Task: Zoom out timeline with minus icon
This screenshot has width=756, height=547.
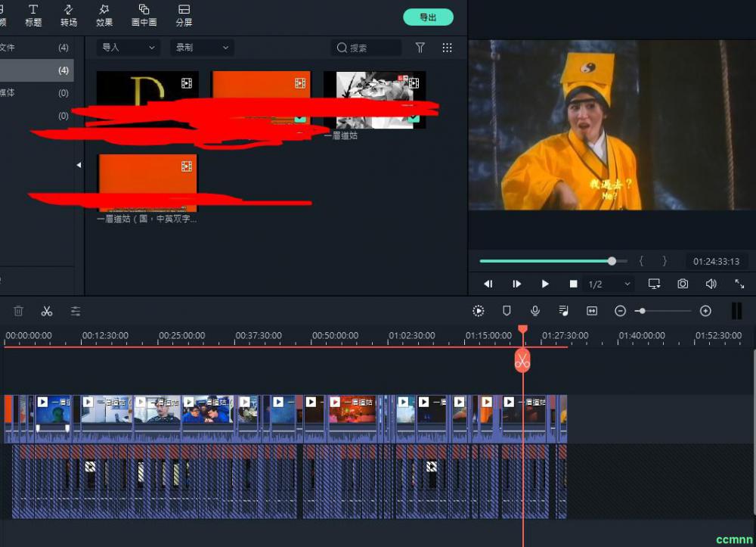Action: click(x=621, y=311)
